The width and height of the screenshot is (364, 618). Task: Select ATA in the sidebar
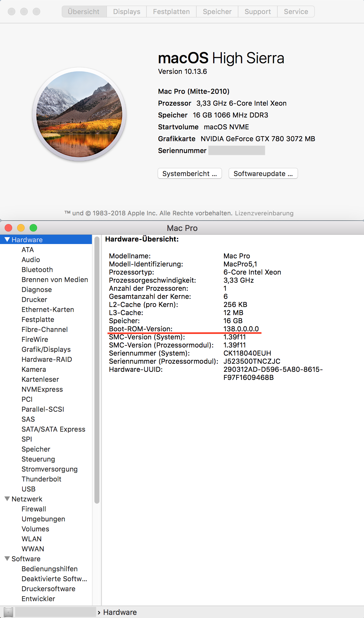pos(28,250)
